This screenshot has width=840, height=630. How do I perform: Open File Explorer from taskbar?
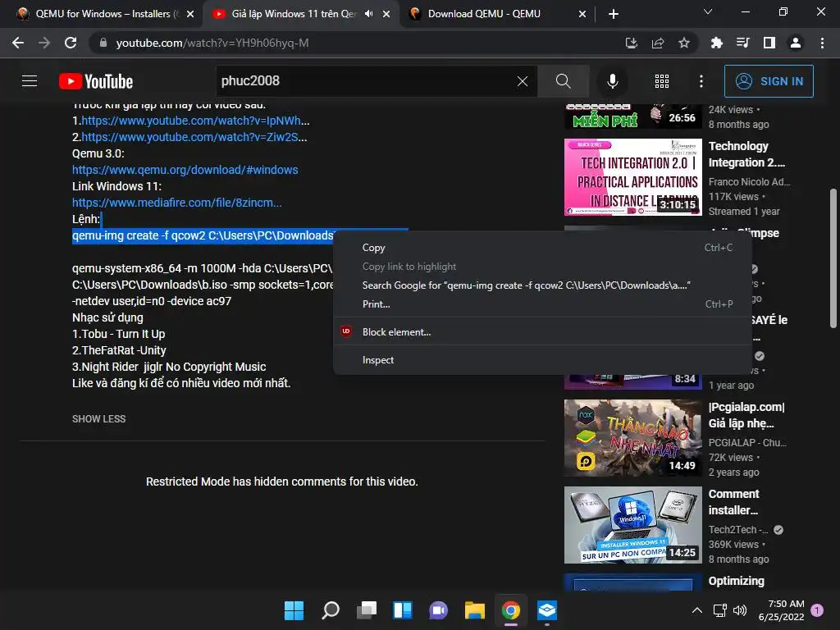pyautogui.click(x=475, y=610)
